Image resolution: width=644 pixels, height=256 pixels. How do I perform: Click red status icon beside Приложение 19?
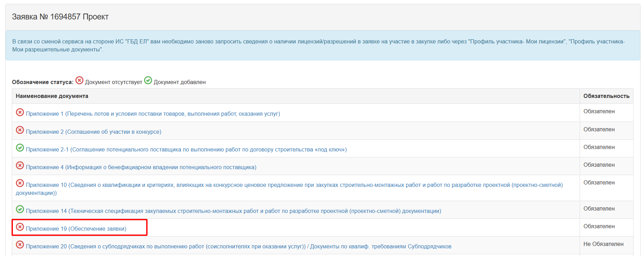20,227
